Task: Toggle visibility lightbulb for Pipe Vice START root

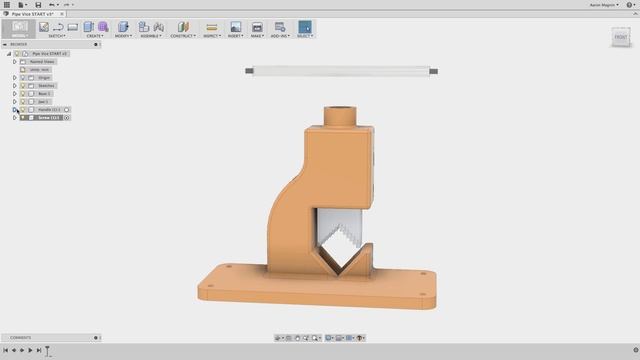Action: (x=17, y=53)
